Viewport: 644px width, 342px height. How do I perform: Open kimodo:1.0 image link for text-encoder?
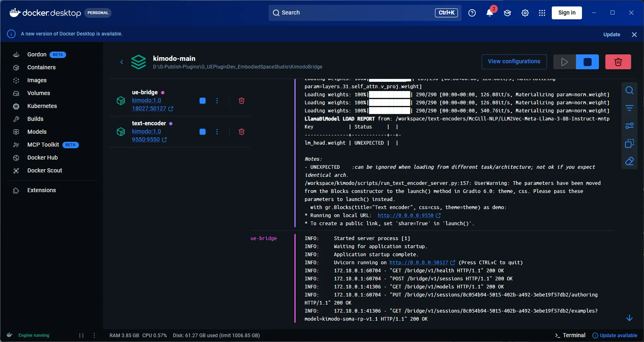click(x=147, y=131)
